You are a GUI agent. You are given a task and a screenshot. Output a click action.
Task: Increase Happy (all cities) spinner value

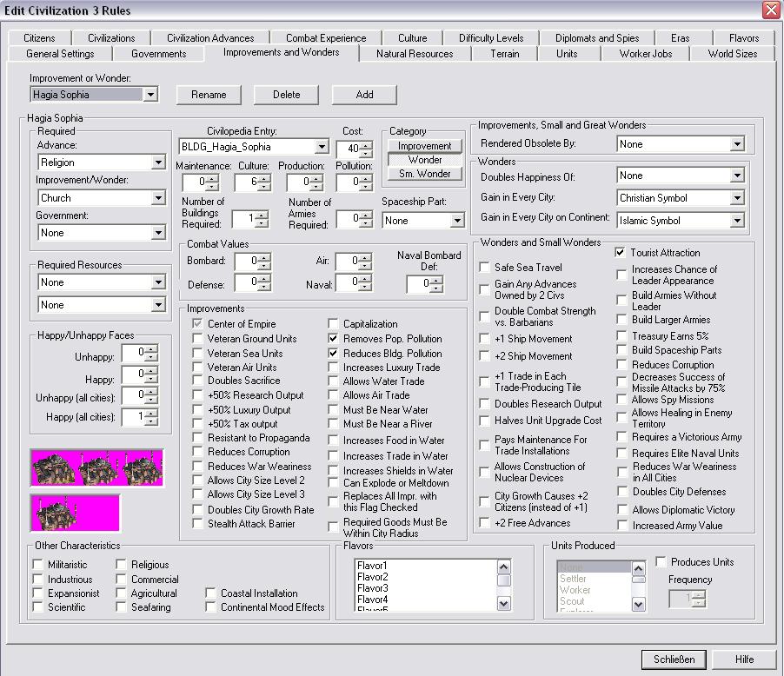tap(152, 413)
